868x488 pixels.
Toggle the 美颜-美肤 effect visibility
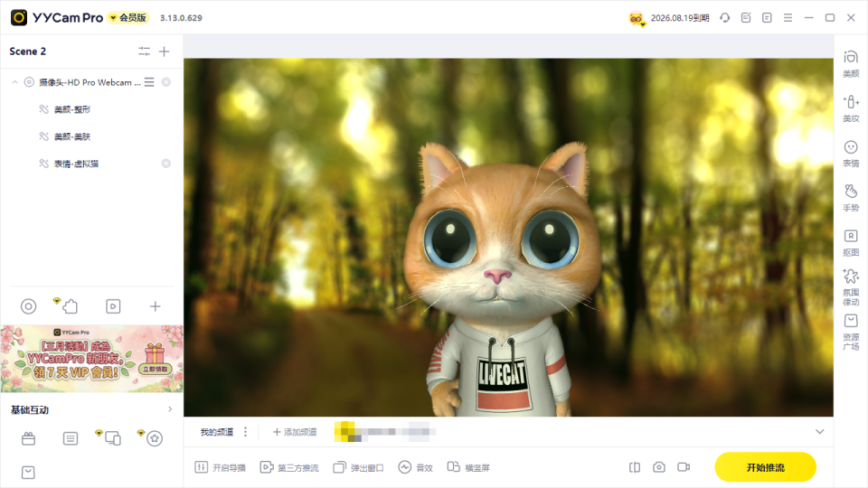[43, 136]
